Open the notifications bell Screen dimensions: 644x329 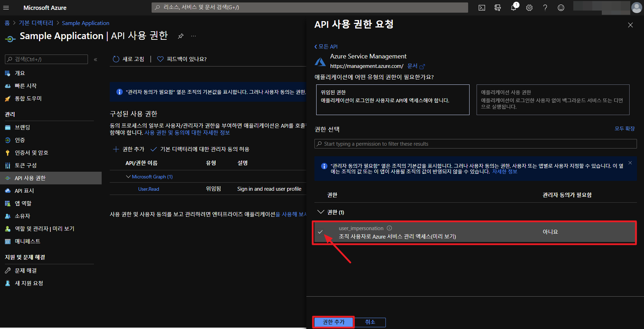point(514,8)
